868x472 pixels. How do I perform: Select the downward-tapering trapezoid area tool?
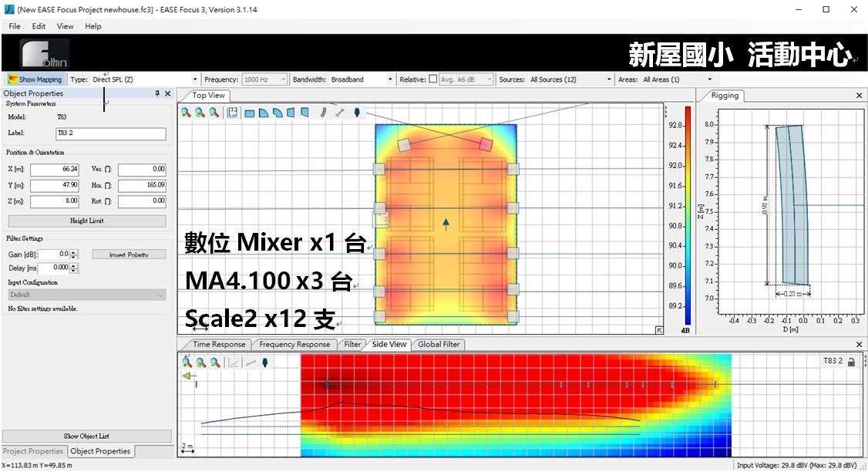(304, 113)
